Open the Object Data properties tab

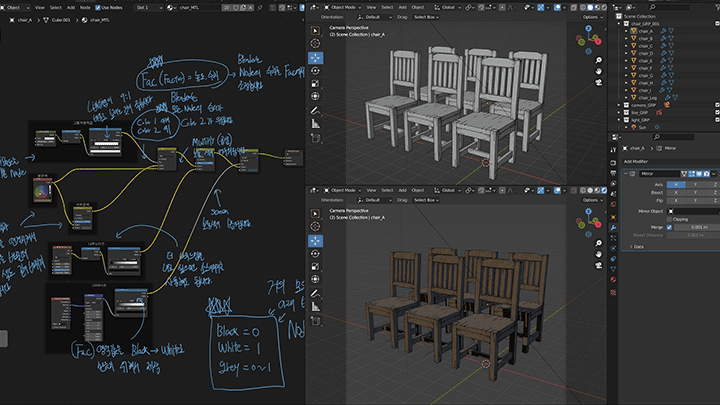tap(613, 269)
